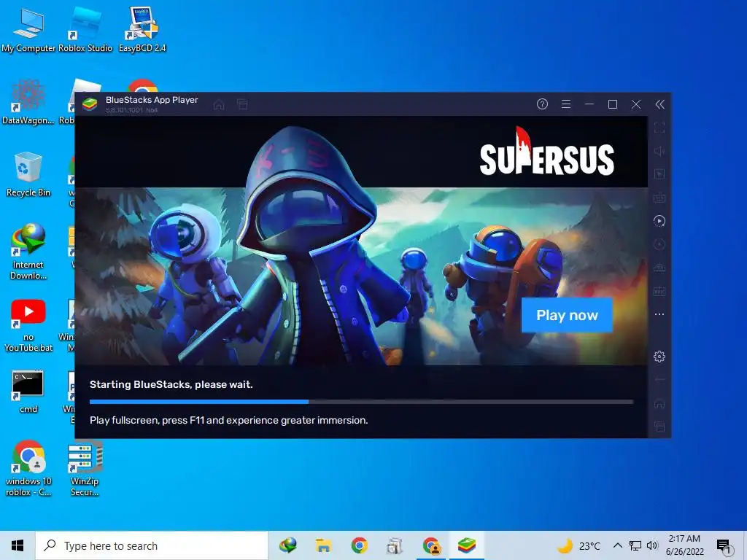
Task: Open File Explorer from the taskbar
Action: click(323, 545)
